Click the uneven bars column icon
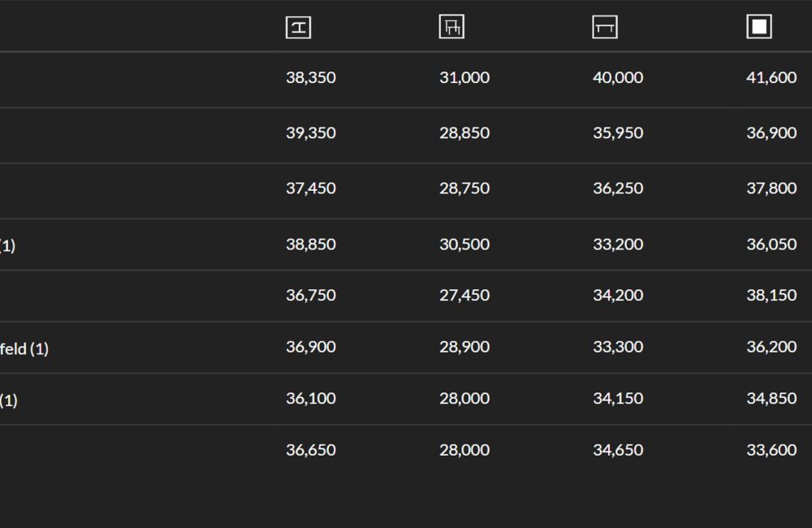This screenshot has width=812, height=528. (x=451, y=28)
